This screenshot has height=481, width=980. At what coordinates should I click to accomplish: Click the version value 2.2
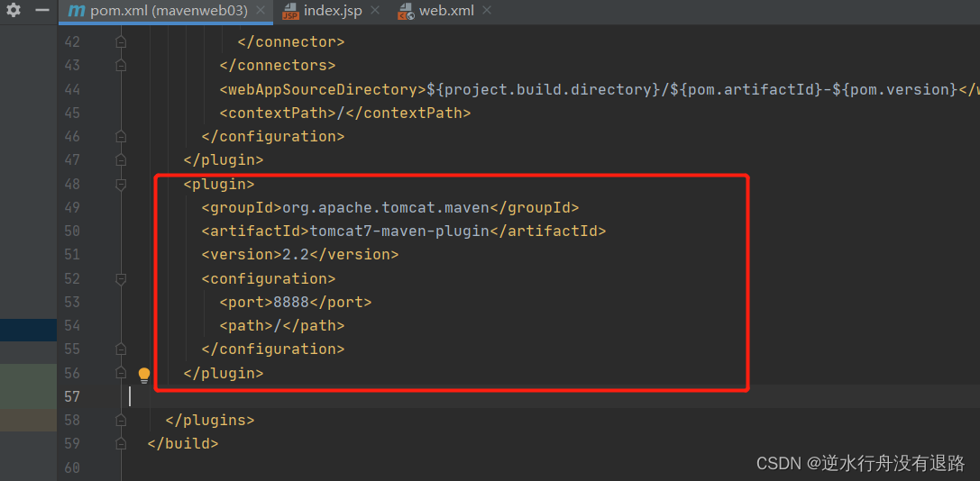(x=296, y=255)
